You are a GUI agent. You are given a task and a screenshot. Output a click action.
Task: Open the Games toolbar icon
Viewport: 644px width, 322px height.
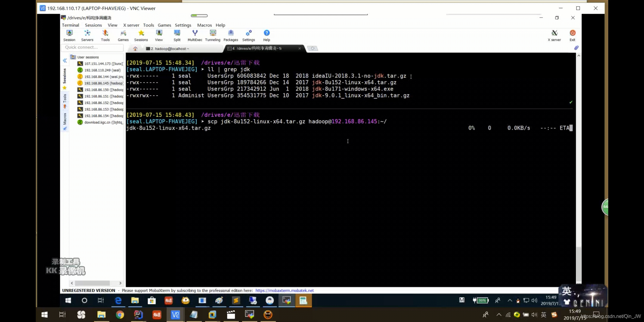[x=123, y=35]
